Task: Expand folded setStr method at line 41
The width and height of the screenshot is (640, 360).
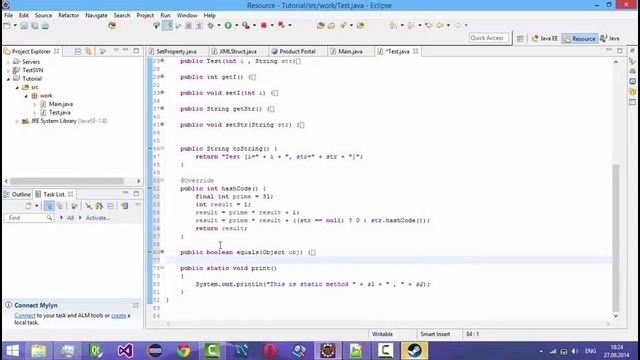Action: [162, 124]
